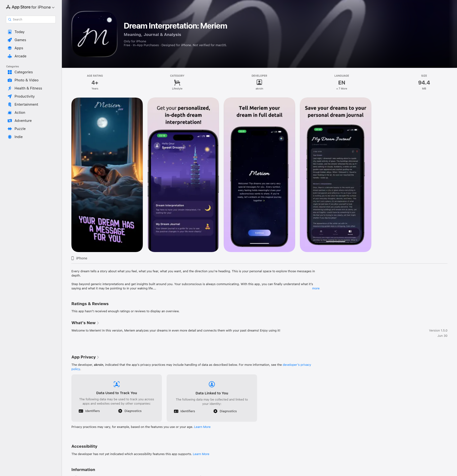The height and width of the screenshot is (476, 457).
Task: Click Diagnostics gear under Data Linked to You
Action: click(x=215, y=411)
